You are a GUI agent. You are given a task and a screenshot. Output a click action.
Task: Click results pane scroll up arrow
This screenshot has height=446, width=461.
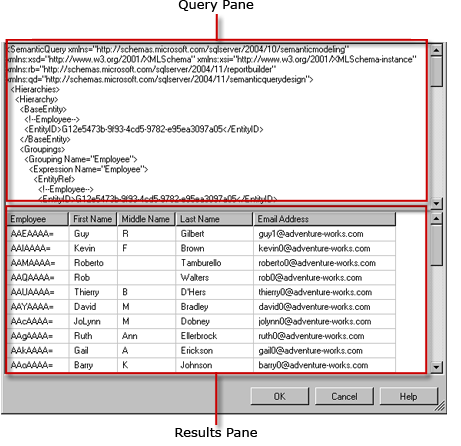coord(436,218)
